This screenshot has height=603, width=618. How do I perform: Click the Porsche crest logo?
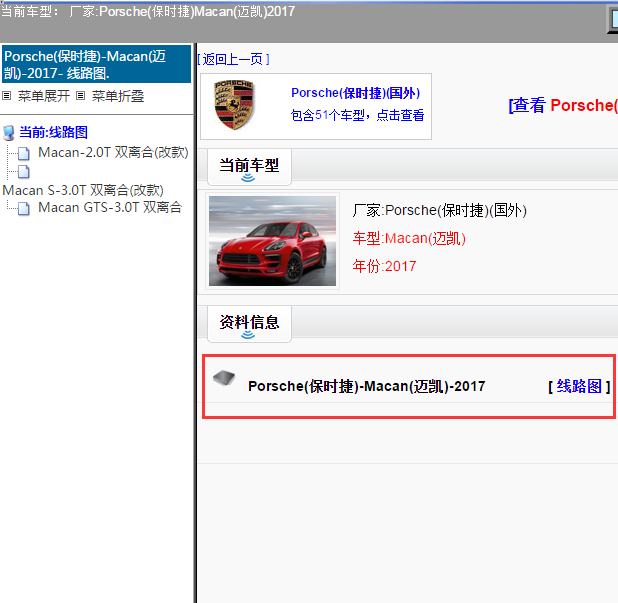click(x=234, y=105)
